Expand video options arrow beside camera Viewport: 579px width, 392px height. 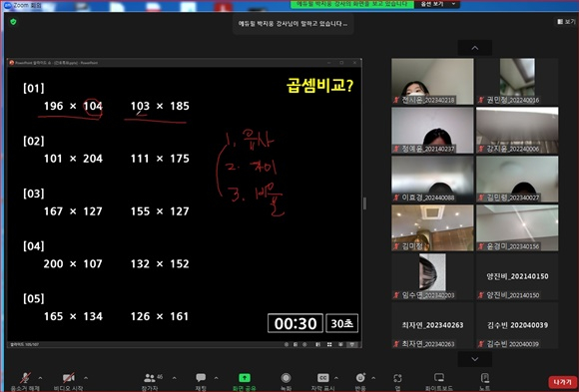pos(86,378)
